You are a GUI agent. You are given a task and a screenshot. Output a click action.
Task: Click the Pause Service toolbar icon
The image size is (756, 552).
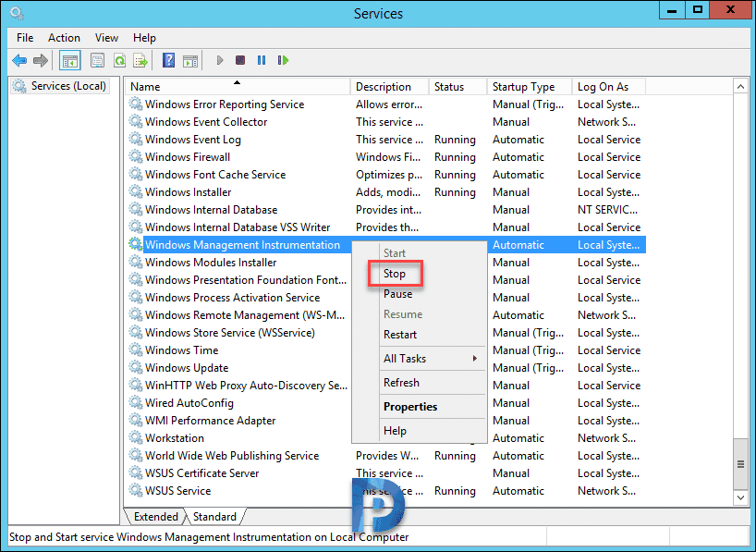tap(262, 60)
